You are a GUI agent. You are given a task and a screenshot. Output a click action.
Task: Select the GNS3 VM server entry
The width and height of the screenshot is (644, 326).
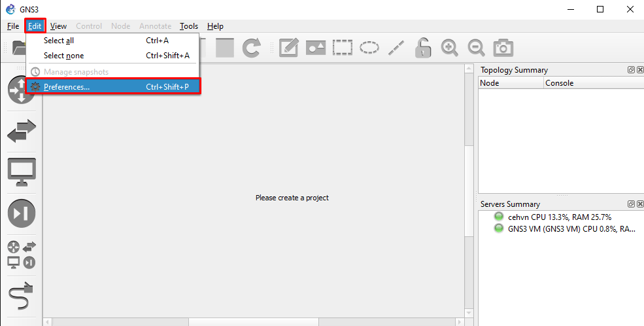(x=571, y=228)
